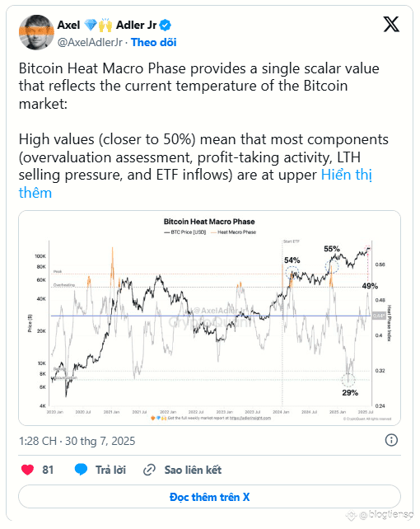Click the 81 likes count
420x529 pixels.
(48, 470)
